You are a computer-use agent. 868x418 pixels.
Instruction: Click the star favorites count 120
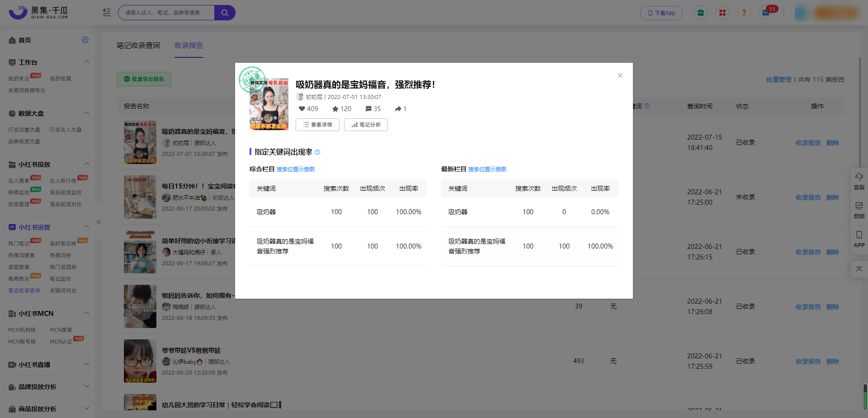click(341, 109)
